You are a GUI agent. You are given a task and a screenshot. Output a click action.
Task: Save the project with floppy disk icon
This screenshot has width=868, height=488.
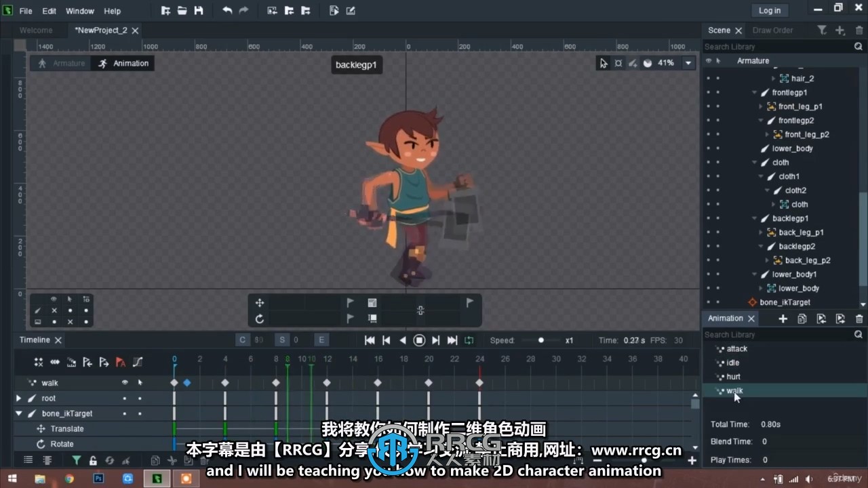coord(199,10)
